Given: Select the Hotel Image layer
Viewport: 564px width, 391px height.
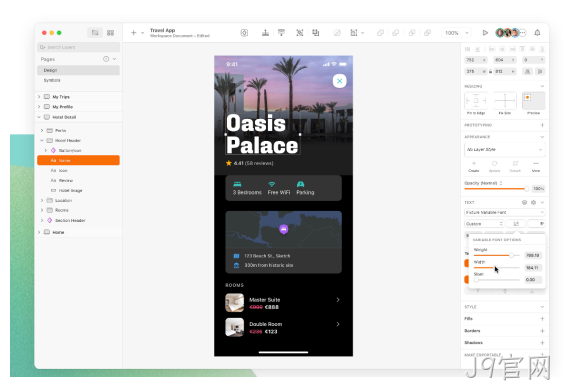Looking at the screenshot, I should 78,190.
